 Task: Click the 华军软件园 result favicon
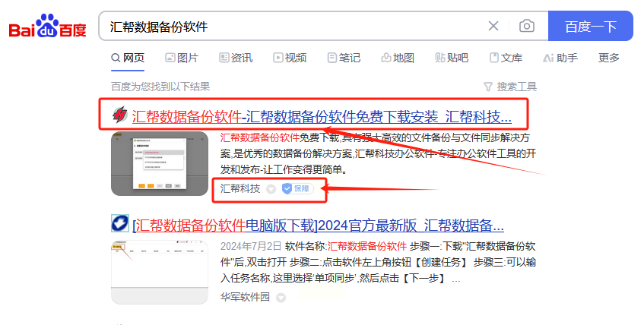pyautogui.click(x=120, y=223)
